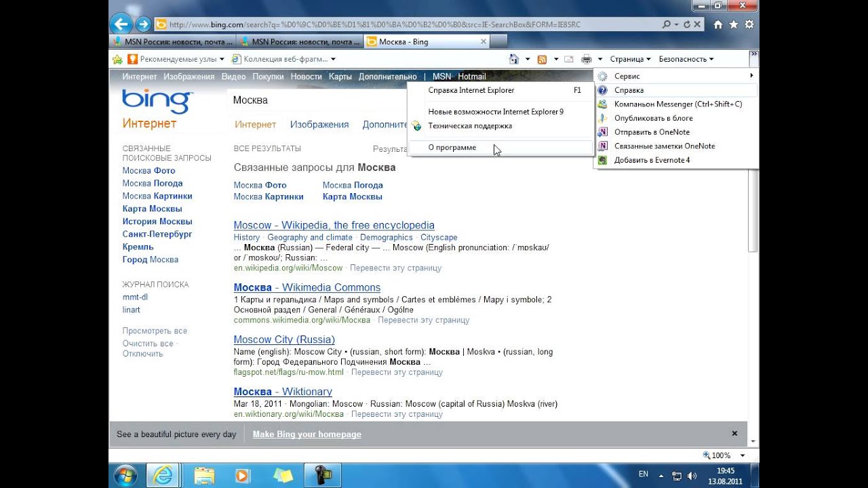This screenshot has height=488, width=868.
Task: Click Очистить все in search history
Action: [x=148, y=344]
